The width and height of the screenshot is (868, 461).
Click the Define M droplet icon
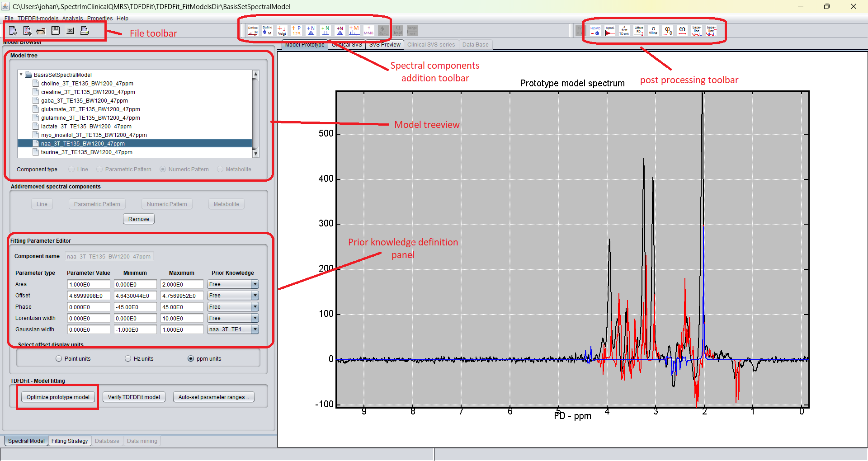point(267,31)
